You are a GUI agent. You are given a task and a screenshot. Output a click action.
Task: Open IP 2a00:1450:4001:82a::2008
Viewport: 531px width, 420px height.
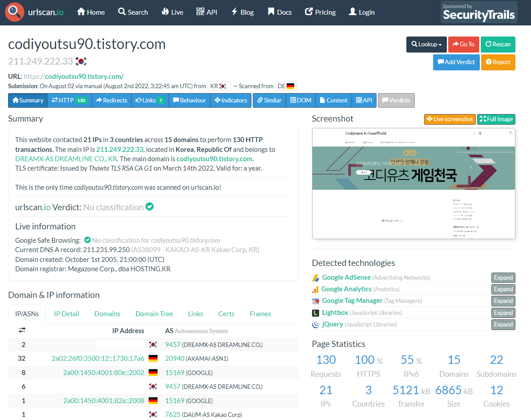point(104,401)
